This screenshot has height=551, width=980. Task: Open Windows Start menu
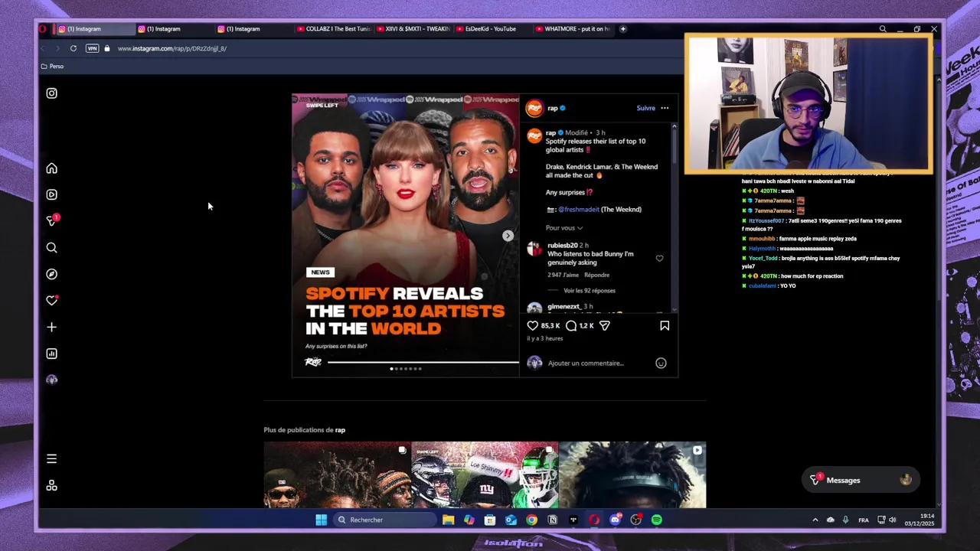click(322, 520)
